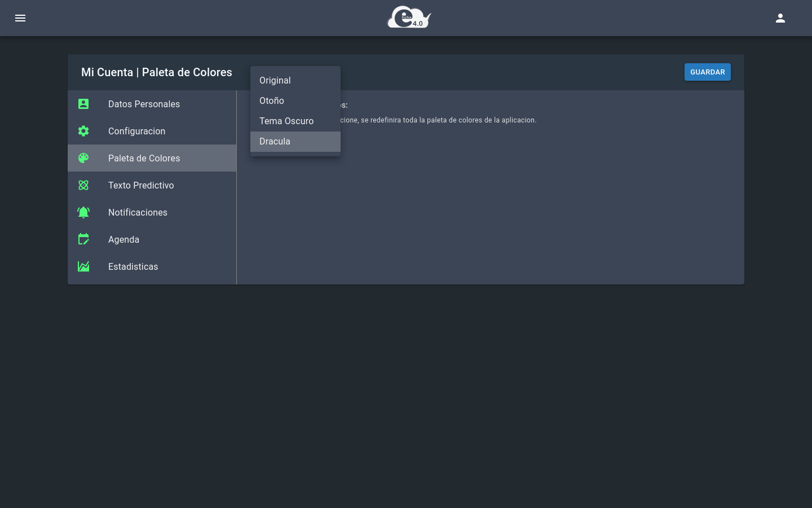The image size is (812, 508).
Task: Click the Agenda calendar icon
Action: point(83,239)
